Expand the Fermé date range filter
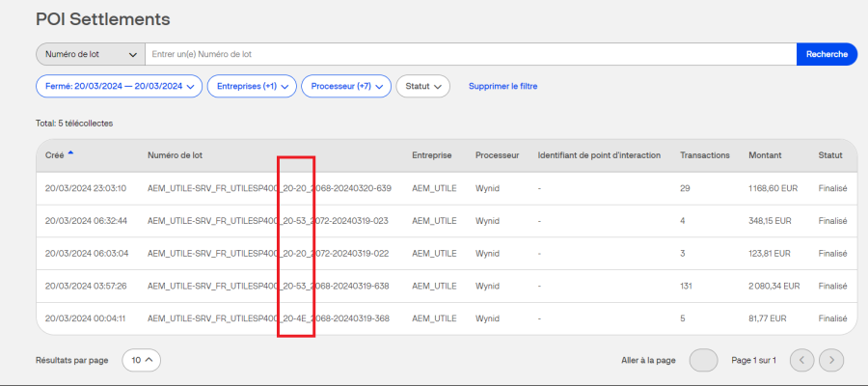This screenshot has height=386, width=868. (119, 86)
